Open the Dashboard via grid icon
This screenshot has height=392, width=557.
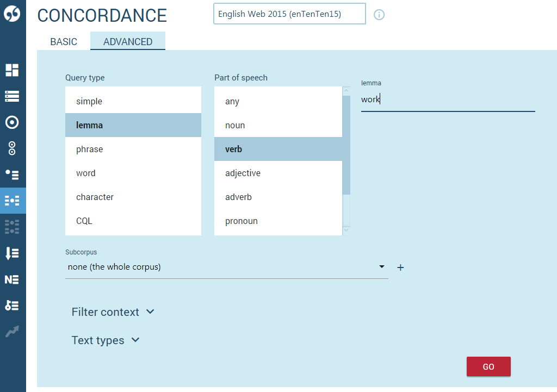click(13, 70)
